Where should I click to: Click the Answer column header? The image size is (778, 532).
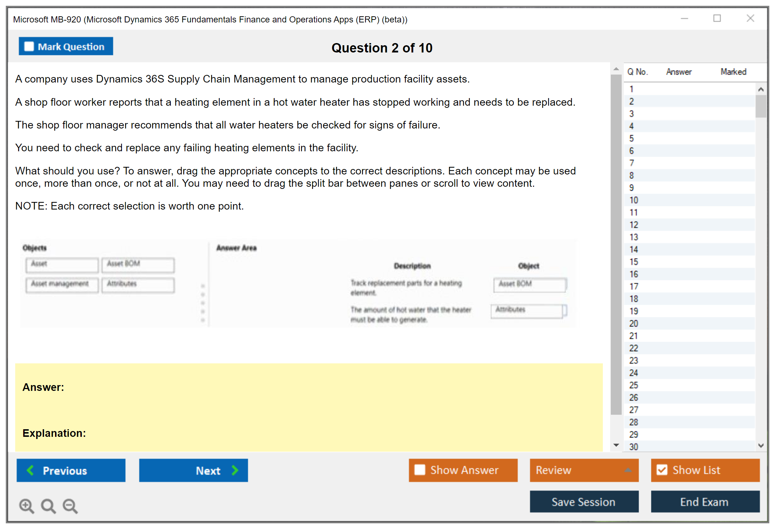point(678,72)
